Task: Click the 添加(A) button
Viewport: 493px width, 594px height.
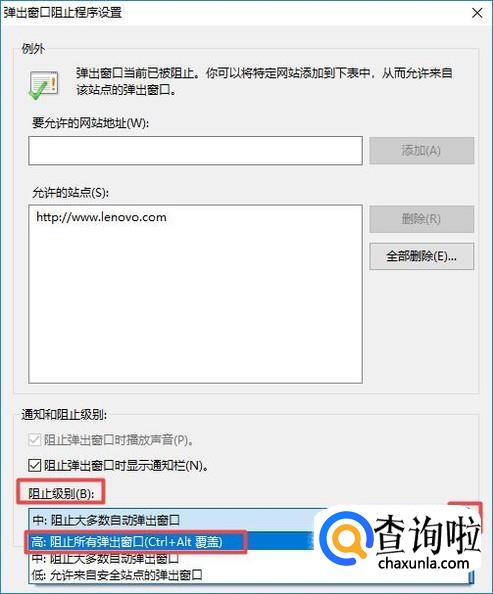Action: (x=421, y=151)
